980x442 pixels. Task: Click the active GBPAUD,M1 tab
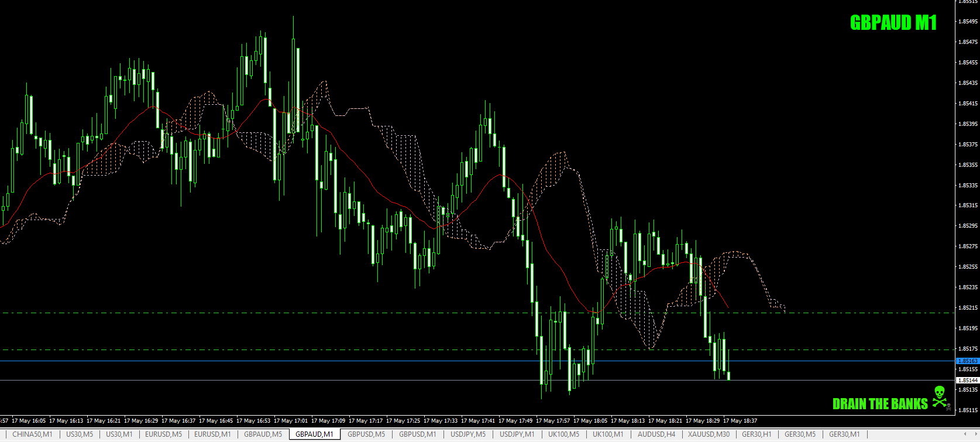pyautogui.click(x=315, y=434)
